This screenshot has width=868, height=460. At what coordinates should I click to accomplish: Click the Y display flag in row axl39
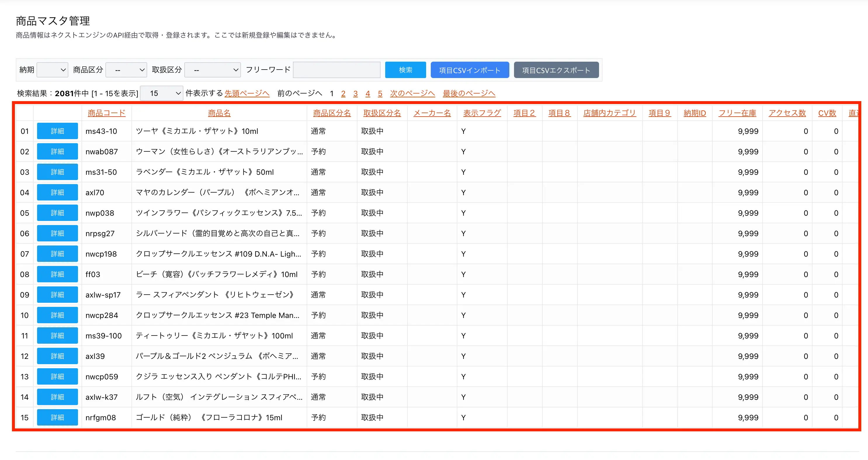coord(463,356)
